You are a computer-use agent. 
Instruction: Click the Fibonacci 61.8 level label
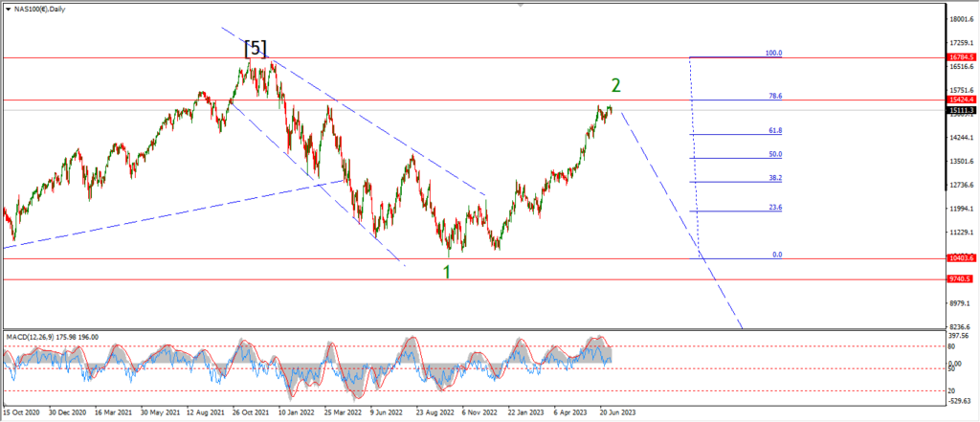pos(775,130)
